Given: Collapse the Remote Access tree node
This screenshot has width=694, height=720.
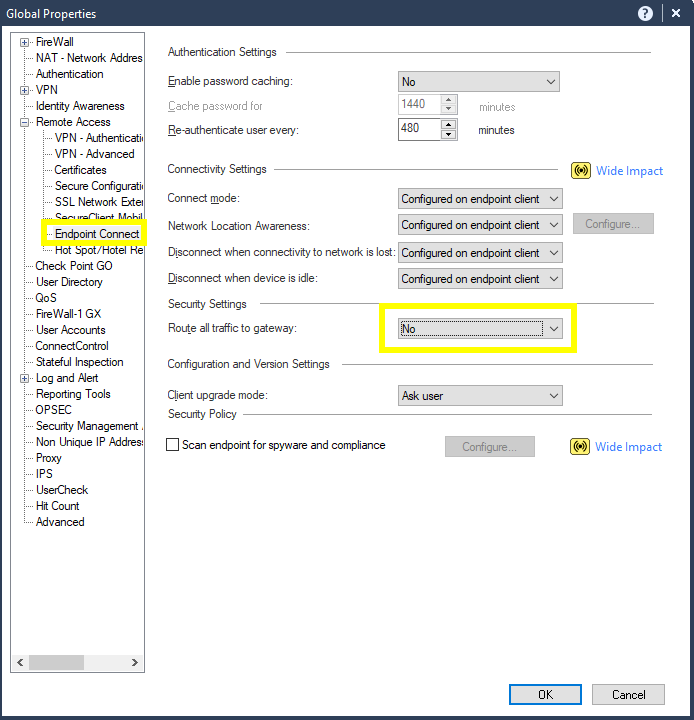Looking at the screenshot, I should pyautogui.click(x=24, y=123).
